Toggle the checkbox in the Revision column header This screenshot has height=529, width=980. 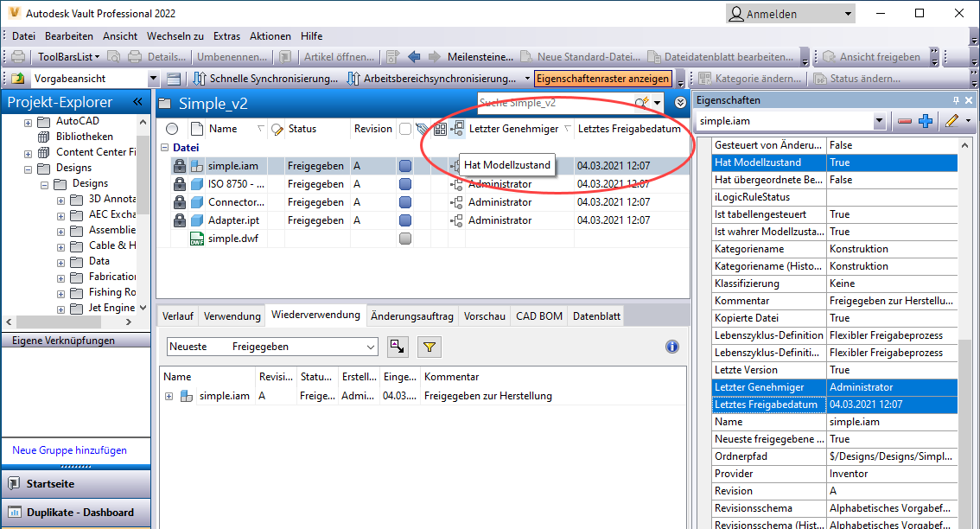tap(405, 129)
